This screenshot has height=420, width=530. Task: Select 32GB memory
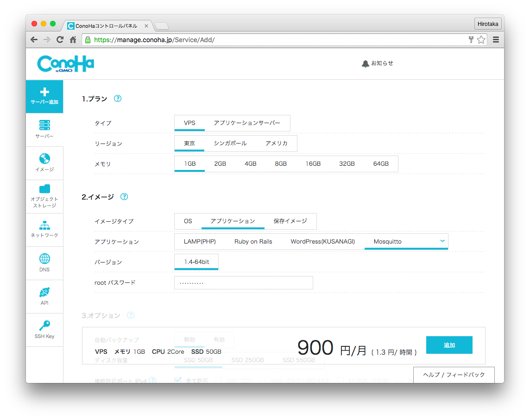(x=347, y=164)
